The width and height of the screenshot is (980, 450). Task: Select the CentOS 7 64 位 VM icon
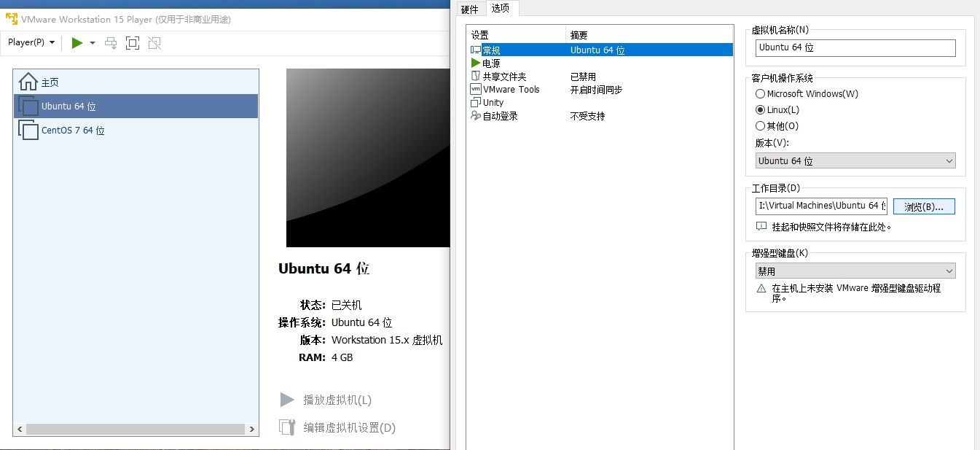[x=28, y=131]
